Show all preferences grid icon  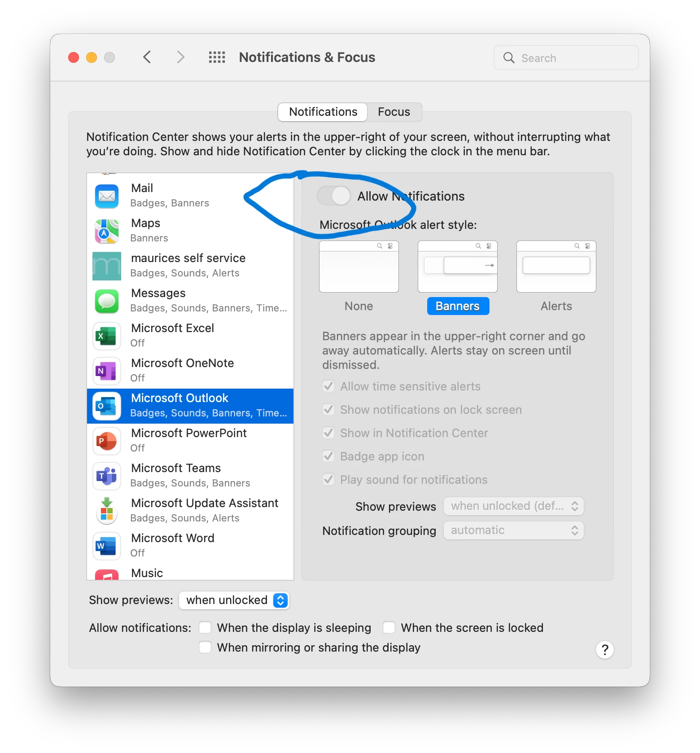pyautogui.click(x=217, y=57)
